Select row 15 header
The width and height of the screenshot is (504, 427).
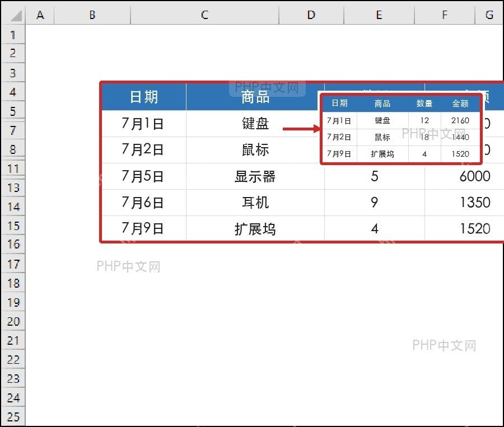(13, 226)
